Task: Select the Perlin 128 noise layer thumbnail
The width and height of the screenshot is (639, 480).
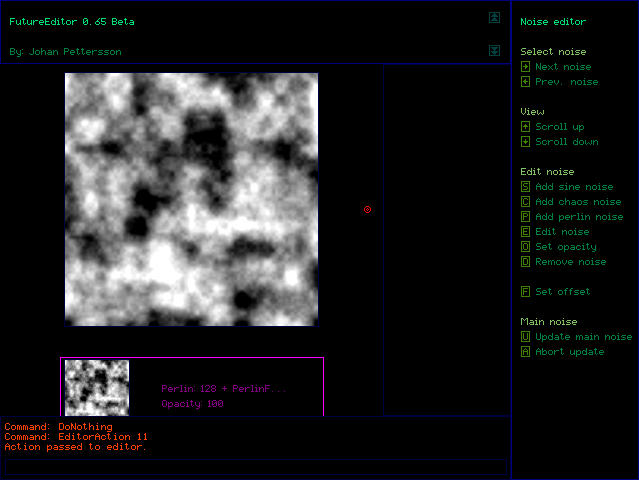Action: pyautogui.click(x=97, y=388)
